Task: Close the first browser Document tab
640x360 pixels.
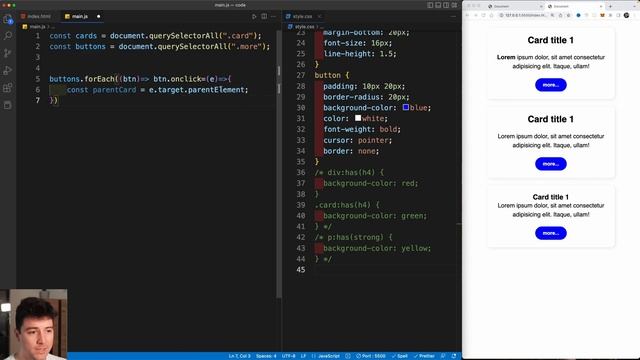Action: (x=541, y=6)
